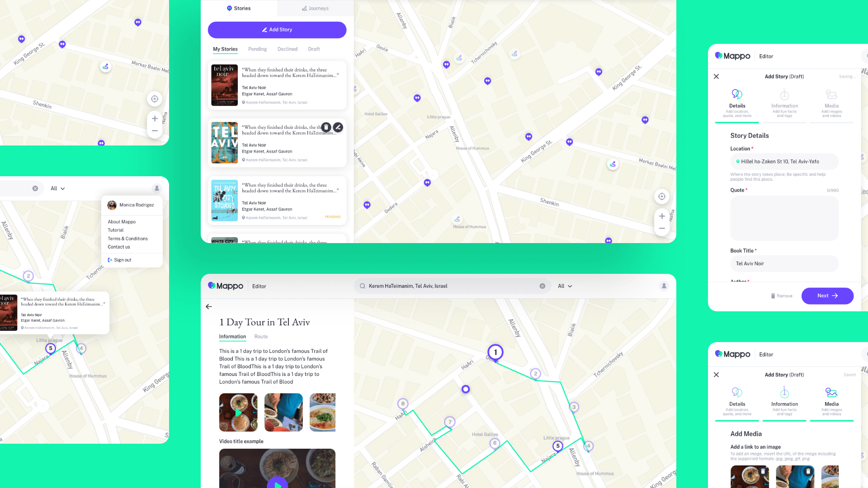Delete the second Tel Aviv Noir story
The width and height of the screenshot is (868, 488).
[x=326, y=127]
